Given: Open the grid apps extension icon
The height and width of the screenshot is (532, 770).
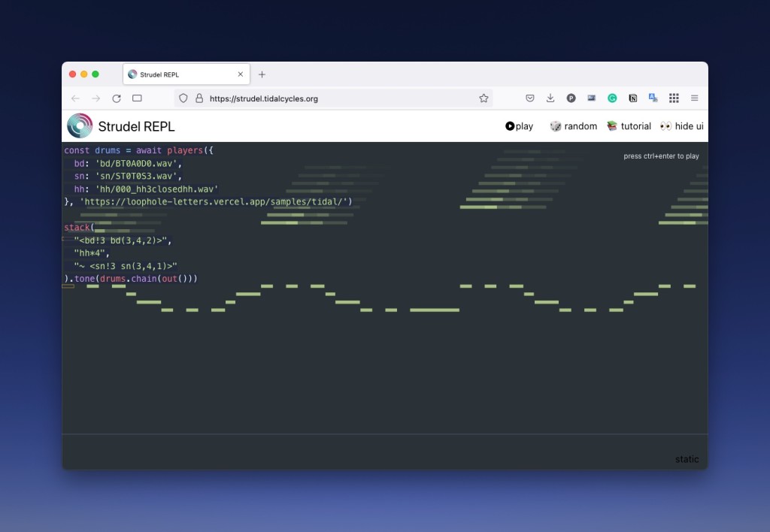Looking at the screenshot, I should coord(674,98).
